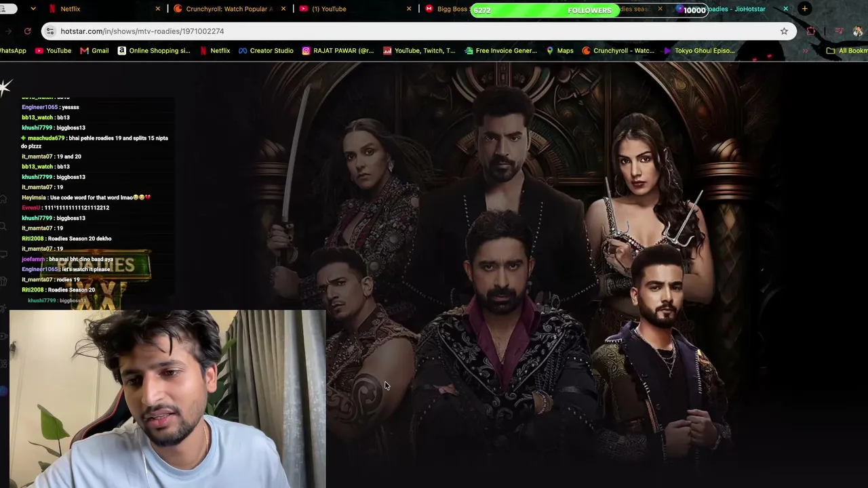This screenshot has height=488, width=868.
Task: Click chat message "it_mamta07 : 19 and 20"
Action: [x=52, y=157]
